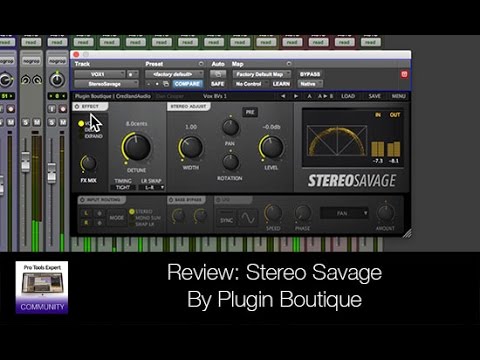Open the factory default preset dropdown
The height and width of the screenshot is (360, 480).
[x=174, y=74]
